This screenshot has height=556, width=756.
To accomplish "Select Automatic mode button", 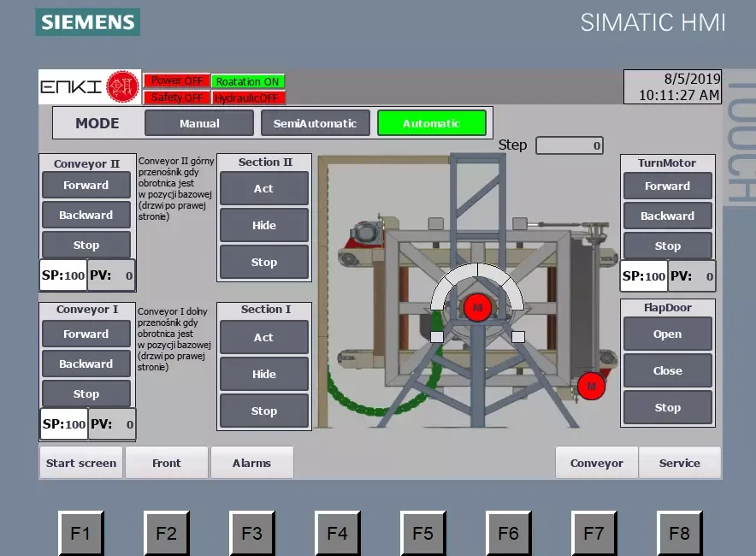I will pyautogui.click(x=431, y=123).
